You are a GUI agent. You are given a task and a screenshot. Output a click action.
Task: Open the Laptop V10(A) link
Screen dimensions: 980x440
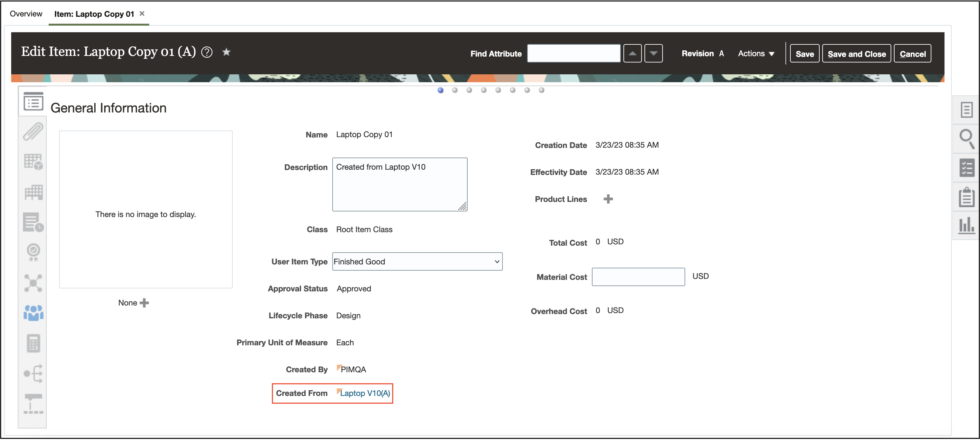click(365, 393)
